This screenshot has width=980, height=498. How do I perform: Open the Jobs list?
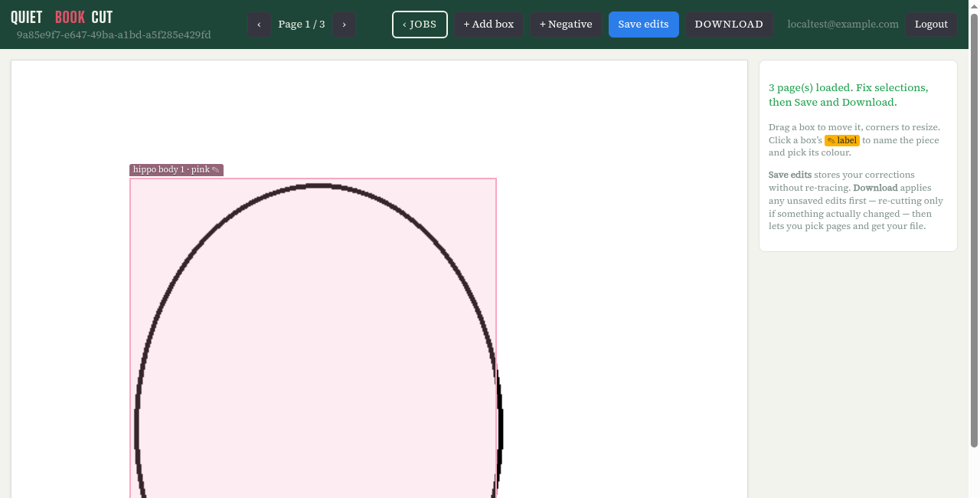[420, 25]
